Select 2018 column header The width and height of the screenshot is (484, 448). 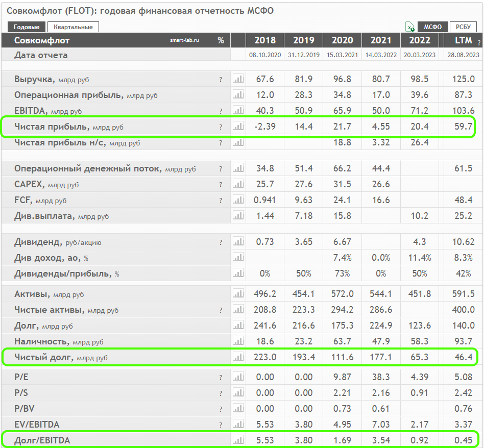tap(265, 40)
